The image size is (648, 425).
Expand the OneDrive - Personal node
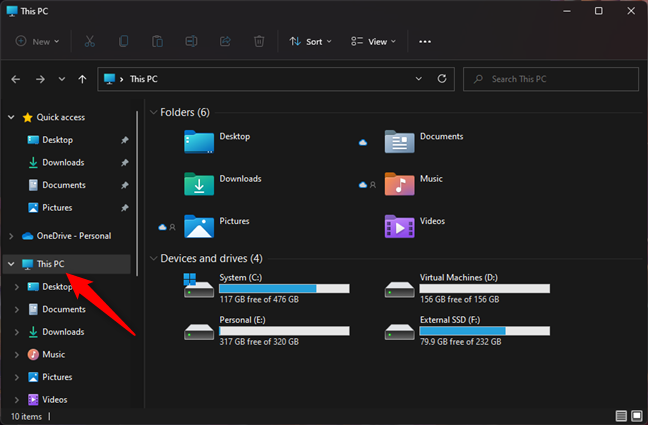pyautogui.click(x=11, y=236)
